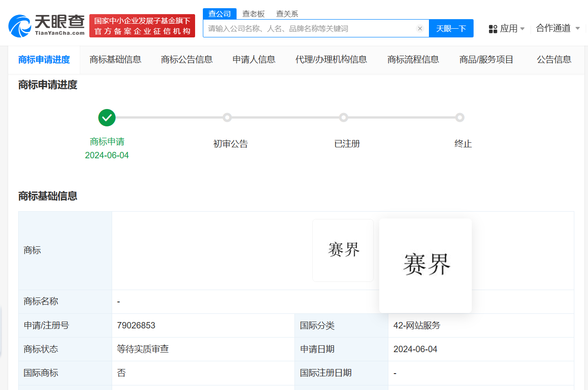Click the enlarged 赛界 trademark image
Viewport: 588px width, 390px height.
pyautogui.click(x=425, y=265)
